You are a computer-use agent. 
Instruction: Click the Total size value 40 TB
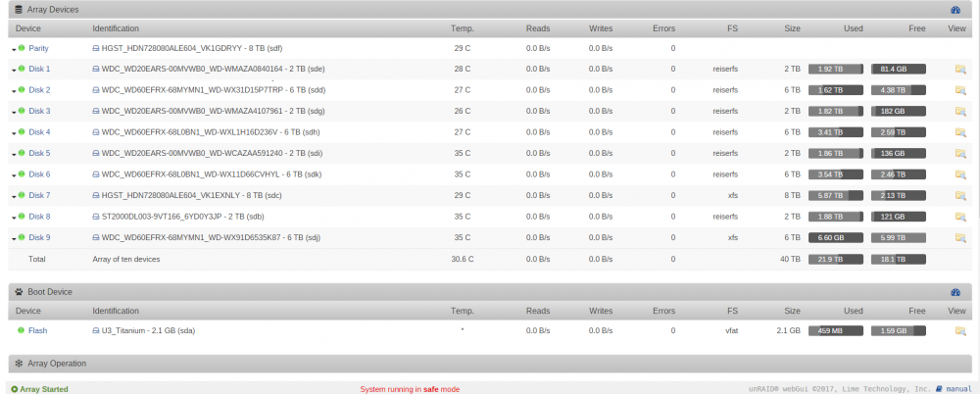pos(790,259)
